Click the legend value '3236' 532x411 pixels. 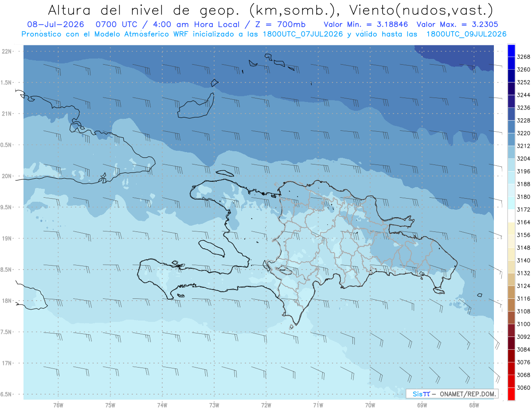524,108
